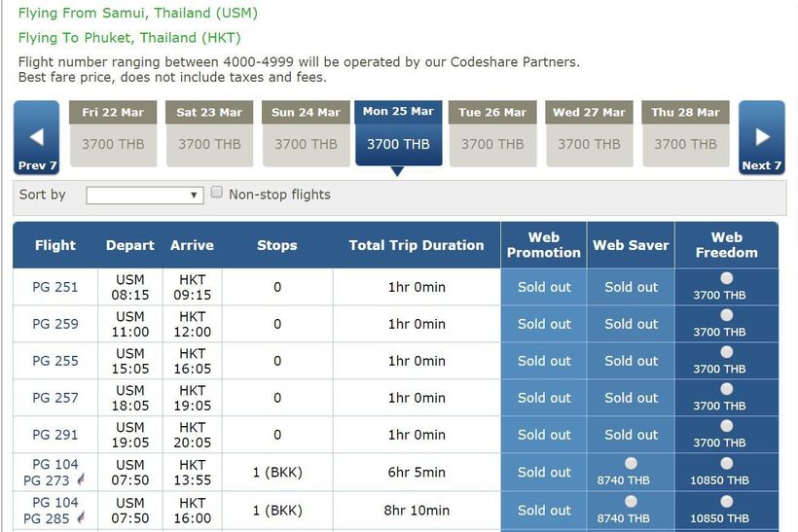Open flight PG 251 details link
798x532 pixels.
(55, 288)
